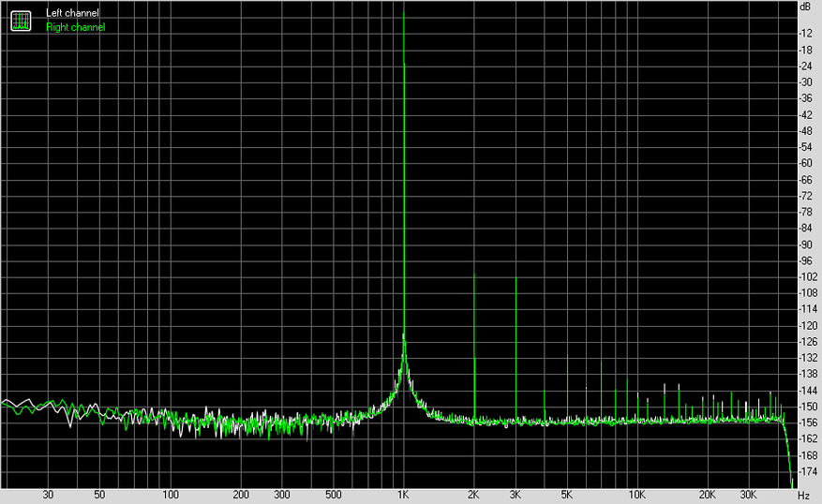Click the spectrum graph icon beside the legend
Viewport: 822px width, 504px height.
point(21,21)
